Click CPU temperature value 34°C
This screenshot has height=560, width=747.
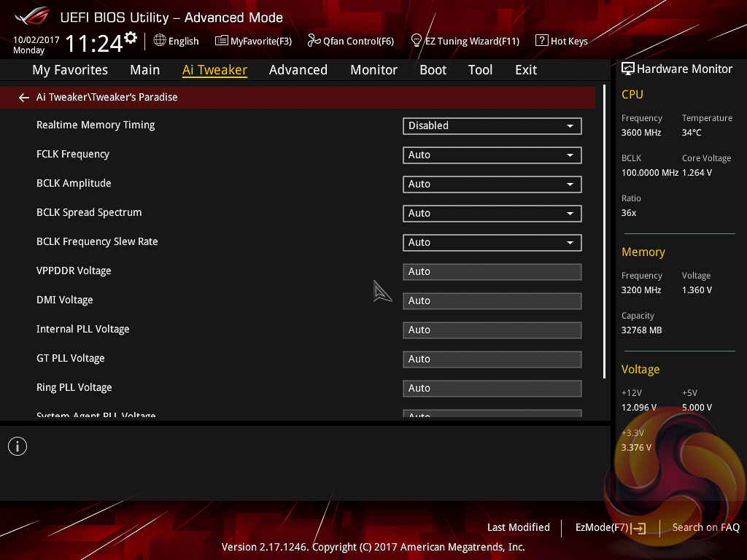(x=692, y=133)
